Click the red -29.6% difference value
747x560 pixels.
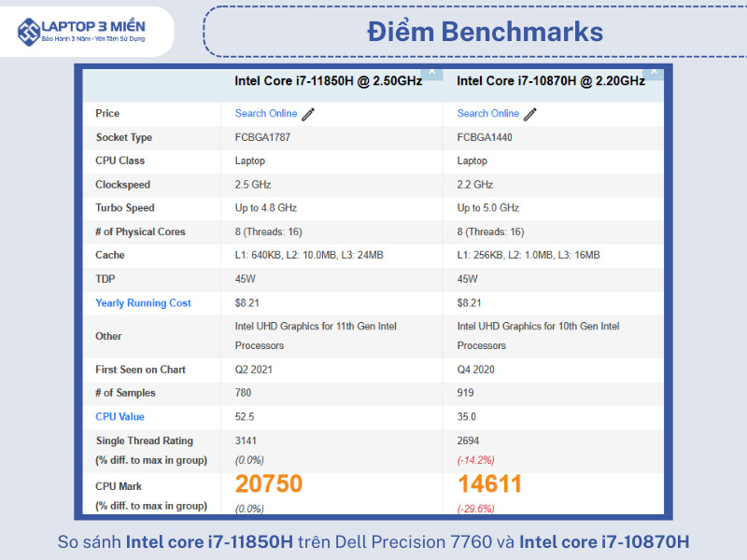475,509
